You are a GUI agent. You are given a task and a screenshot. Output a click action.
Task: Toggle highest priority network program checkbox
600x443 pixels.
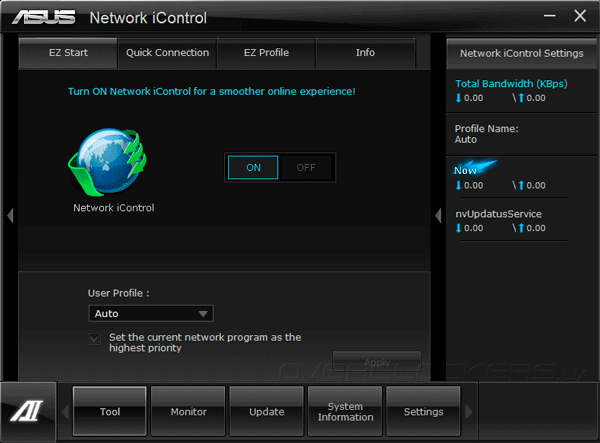95,339
